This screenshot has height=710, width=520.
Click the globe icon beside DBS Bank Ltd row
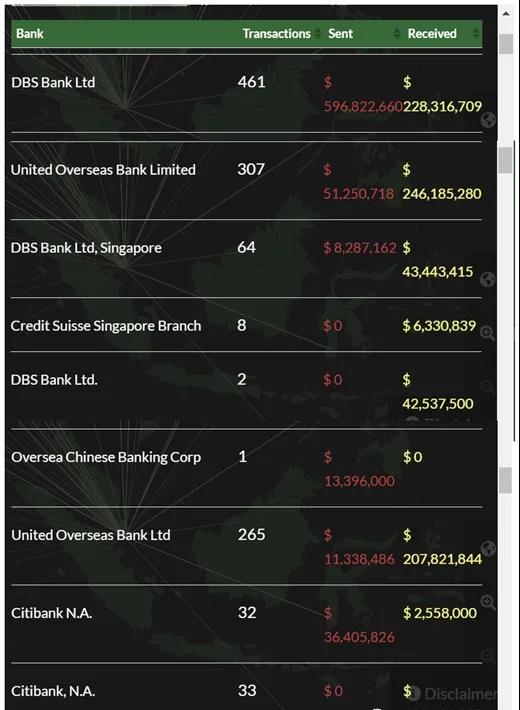pos(488,120)
